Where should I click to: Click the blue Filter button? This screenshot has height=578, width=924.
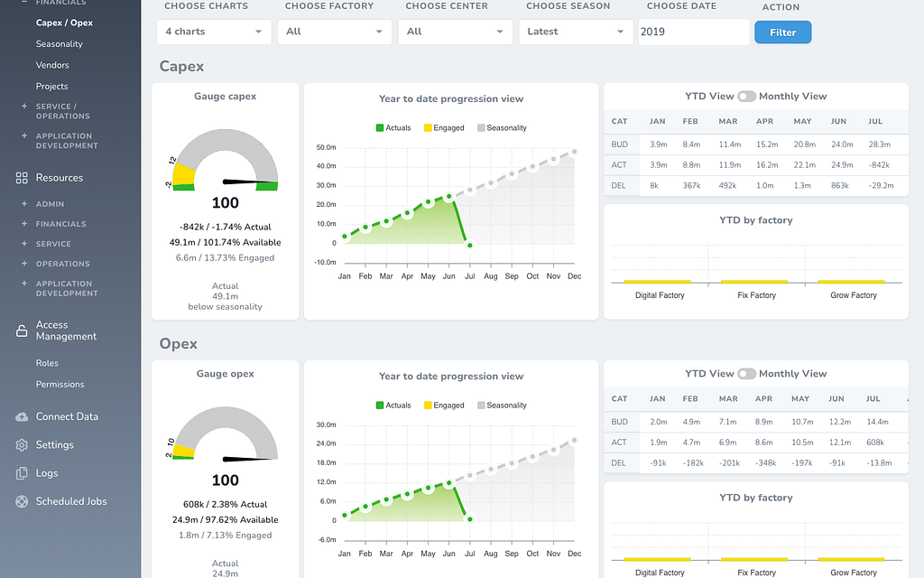[782, 33]
